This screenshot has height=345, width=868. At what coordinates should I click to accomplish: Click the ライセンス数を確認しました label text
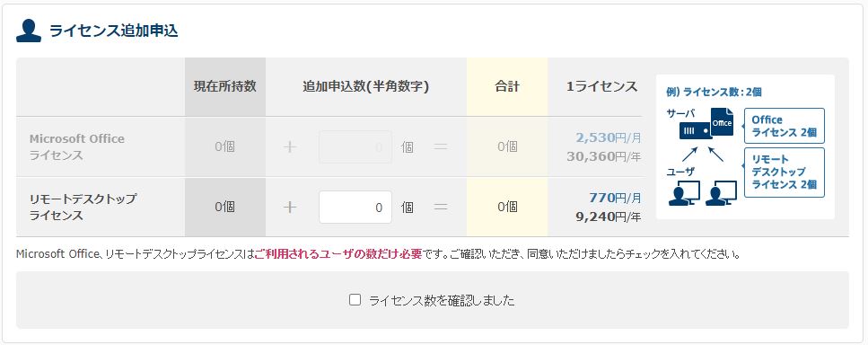click(x=442, y=301)
